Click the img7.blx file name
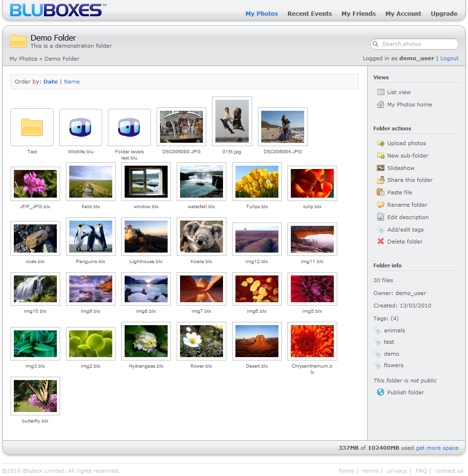 (202, 311)
